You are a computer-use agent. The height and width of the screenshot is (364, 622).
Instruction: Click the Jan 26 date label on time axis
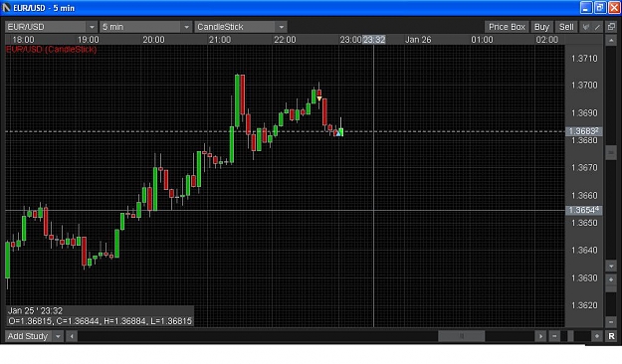[x=418, y=40]
